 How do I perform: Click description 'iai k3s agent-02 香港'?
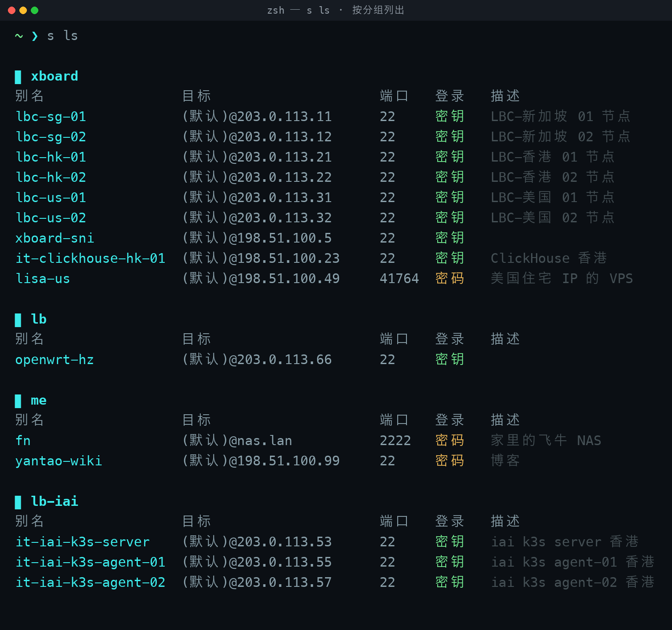click(572, 582)
